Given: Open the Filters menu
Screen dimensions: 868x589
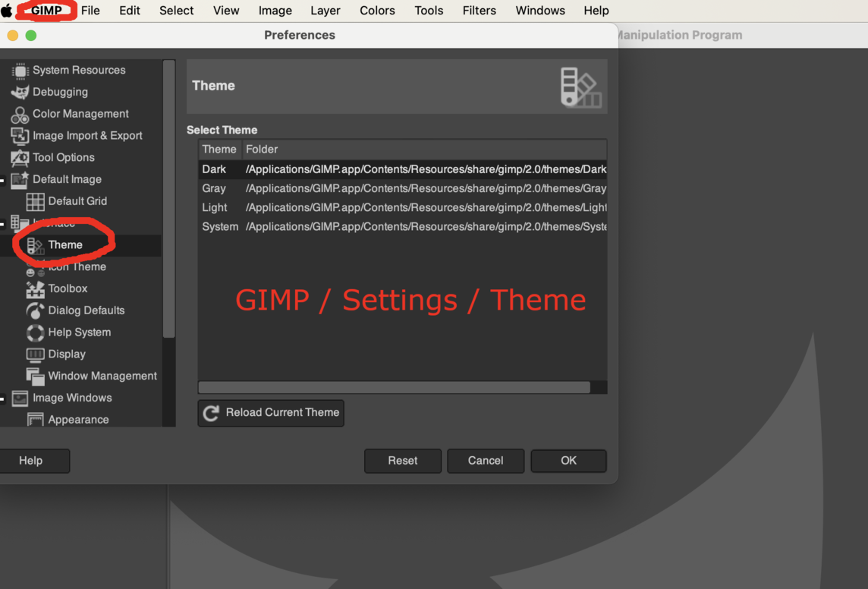Looking at the screenshot, I should tap(479, 11).
